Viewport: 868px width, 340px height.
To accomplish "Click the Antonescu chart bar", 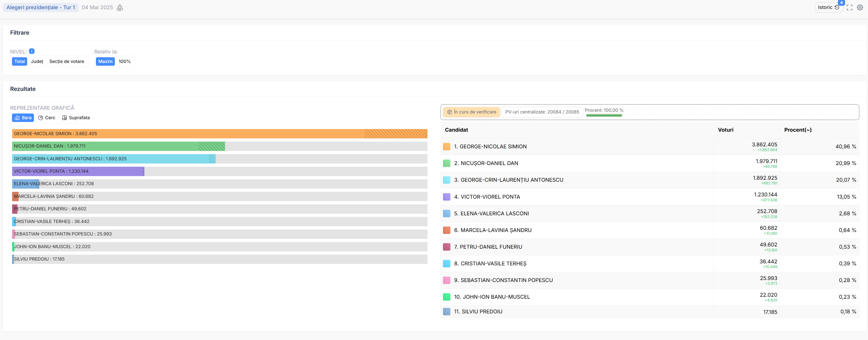I will coord(114,159).
